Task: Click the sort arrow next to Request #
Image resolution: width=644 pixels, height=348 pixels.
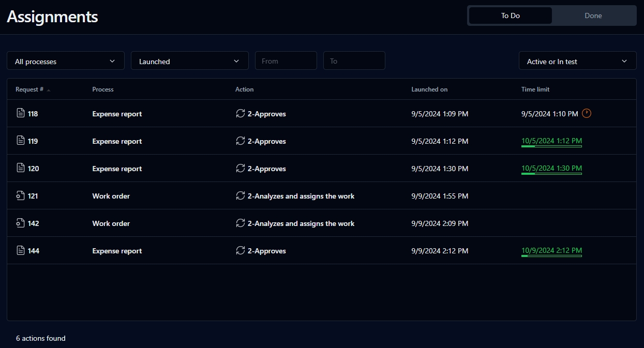Action: point(49,90)
